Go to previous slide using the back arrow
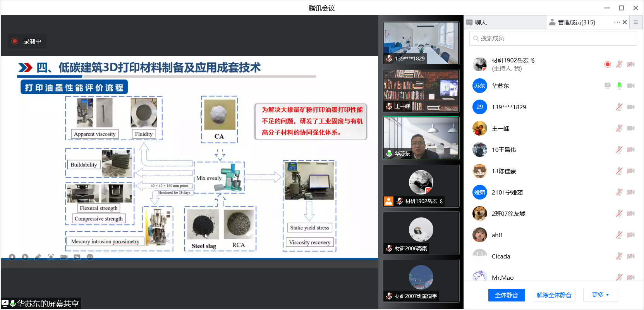The height and width of the screenshot is (310, 644). (x=12, y=257)
